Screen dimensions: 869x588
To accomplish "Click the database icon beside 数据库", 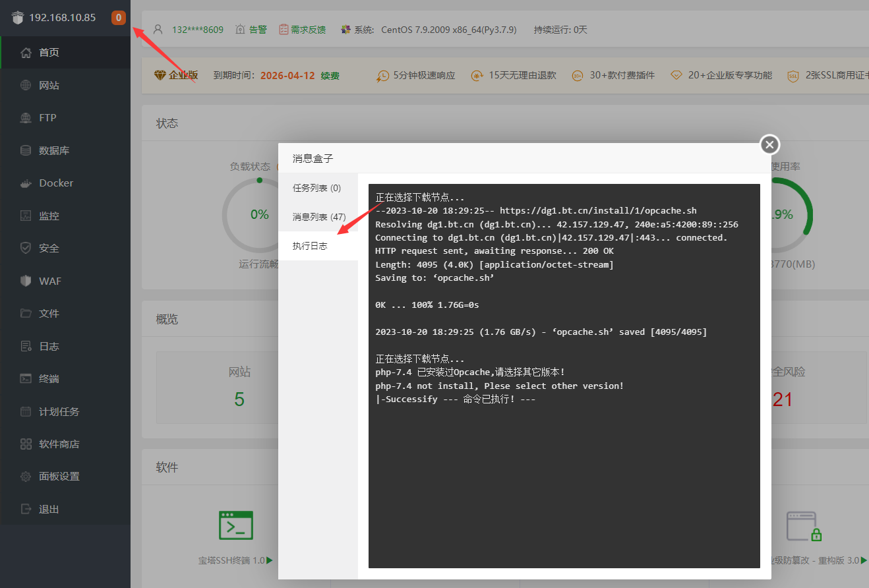I will click(x=26, y=150).
